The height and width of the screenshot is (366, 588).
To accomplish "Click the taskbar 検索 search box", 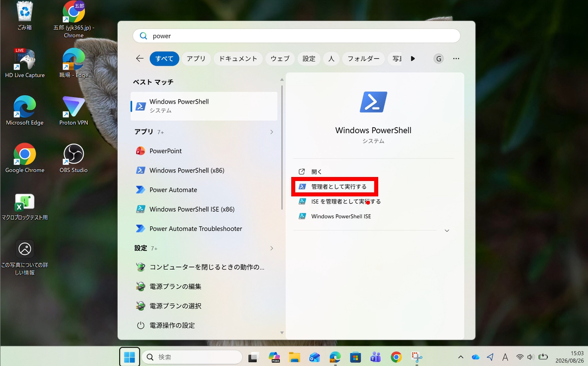I will [x=192, y=357].
